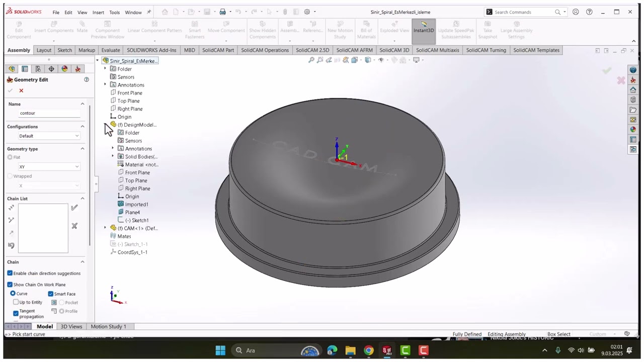The width and height of the screenshot is (644, 362).
Task: Click graphics-area confirm corner green checkmark
Action: pyautogui.click(x=607, y=71)
